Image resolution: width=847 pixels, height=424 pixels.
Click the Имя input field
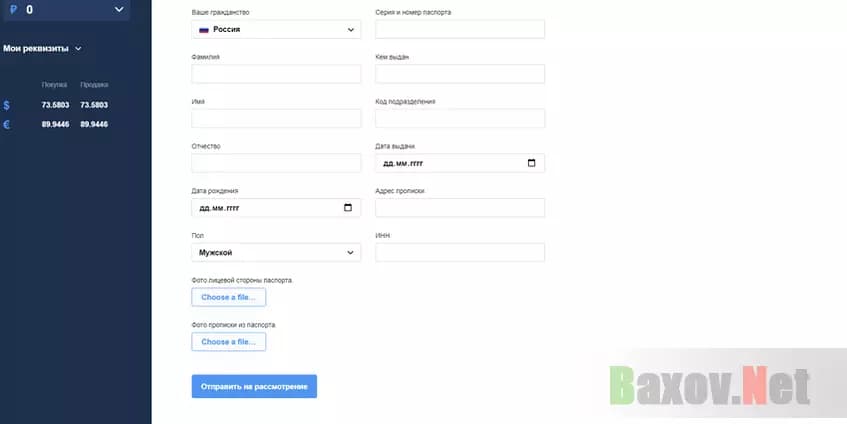pos(276,119)
